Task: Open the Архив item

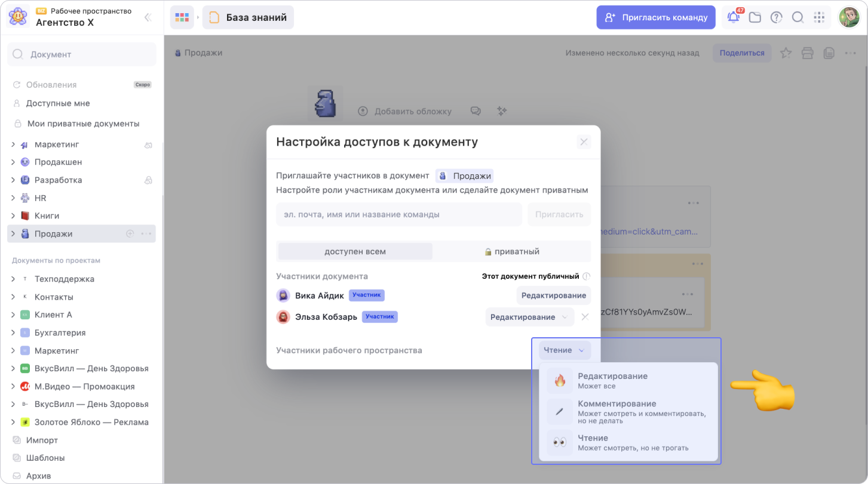Action: tap(39, 476)
